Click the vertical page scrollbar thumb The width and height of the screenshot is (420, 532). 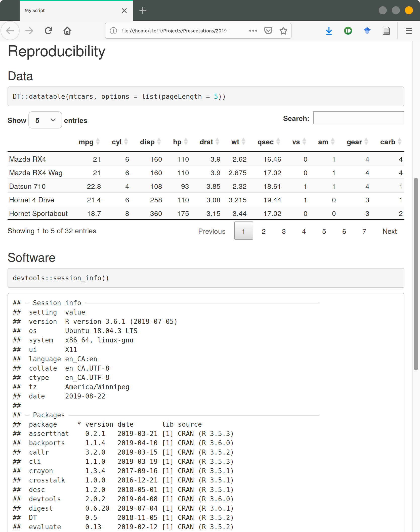point(416,274)
